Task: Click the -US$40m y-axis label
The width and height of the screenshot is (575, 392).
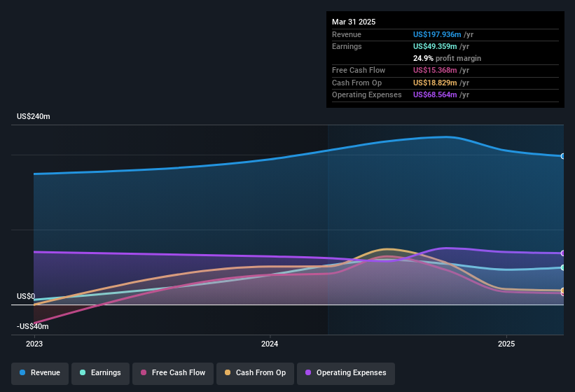Action: (x=33, y=326)
